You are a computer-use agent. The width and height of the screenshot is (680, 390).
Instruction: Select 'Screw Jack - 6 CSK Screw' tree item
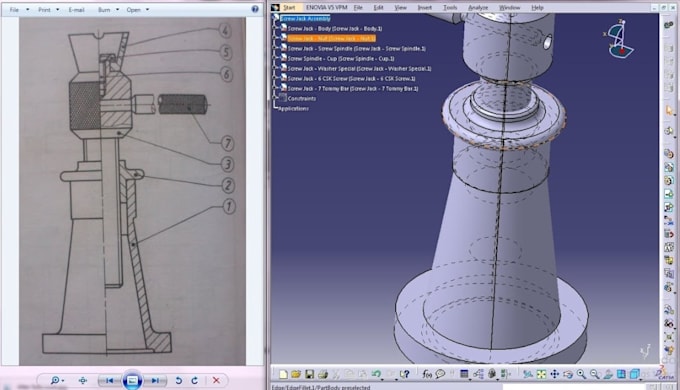click(x=351, y=79)
